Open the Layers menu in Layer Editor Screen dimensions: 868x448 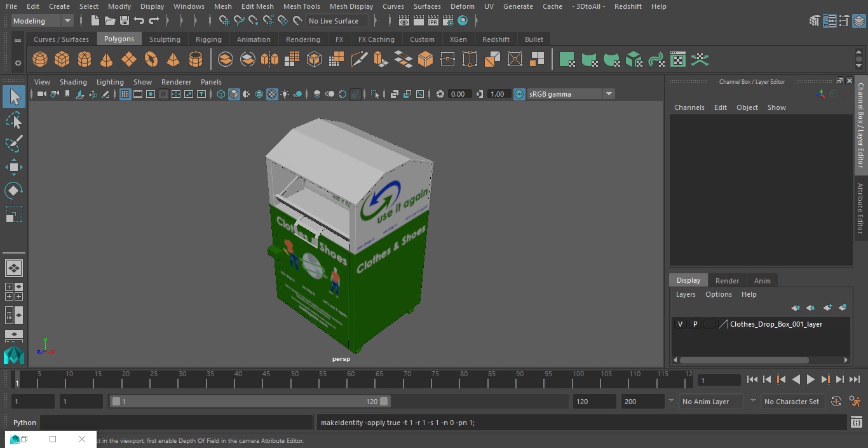click(x=685, y=294)
